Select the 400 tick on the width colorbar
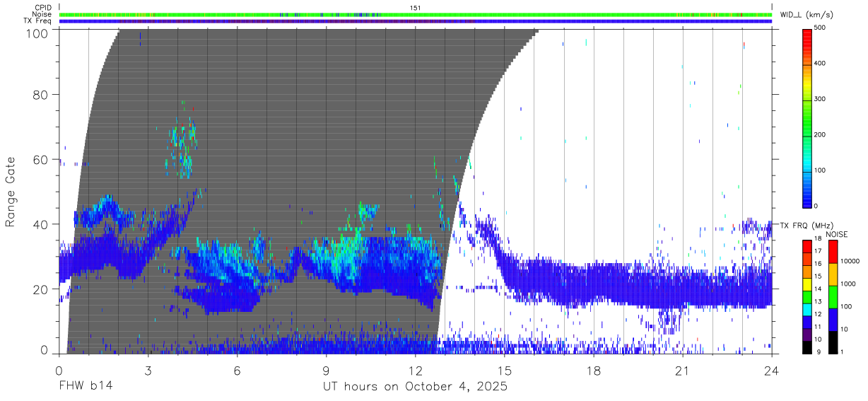 [x=821, y=64]
